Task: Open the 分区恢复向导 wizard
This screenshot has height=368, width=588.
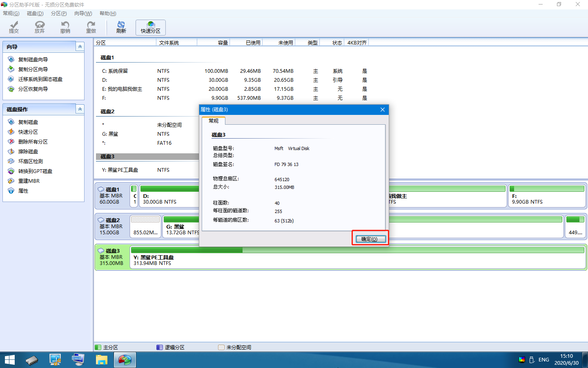Action: pyautogui.click(x=33, y=89)
